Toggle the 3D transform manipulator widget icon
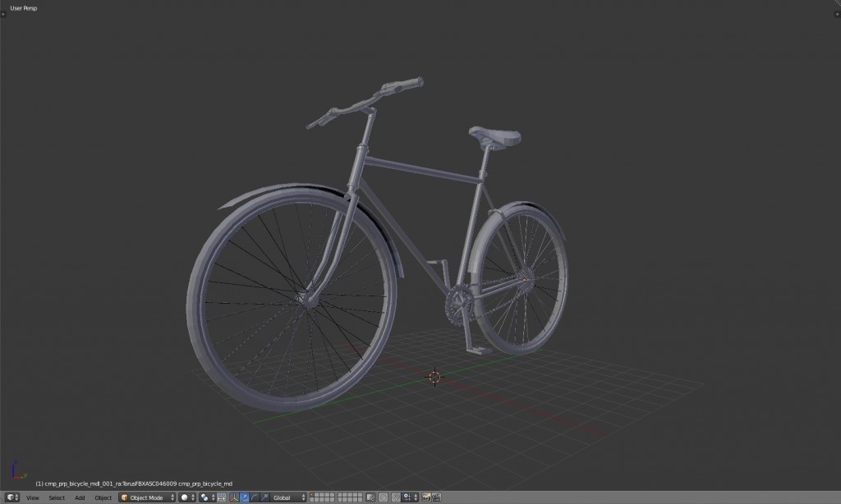Image resolution: width=841 pixels, height=504 pixels. pos(234,497)
